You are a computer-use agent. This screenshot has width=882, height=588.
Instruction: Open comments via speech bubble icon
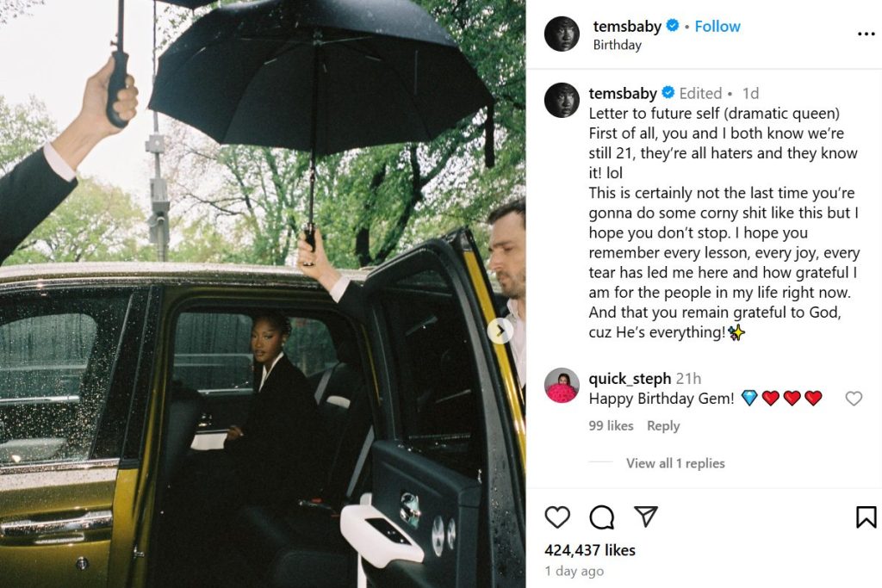pos(601,517)
